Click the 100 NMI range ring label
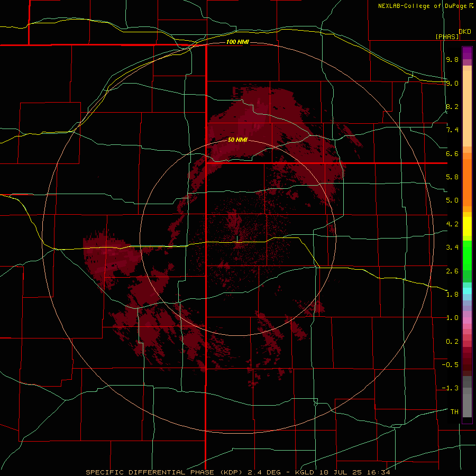Viewport: 476px width, 476px height. coord(237,42)
